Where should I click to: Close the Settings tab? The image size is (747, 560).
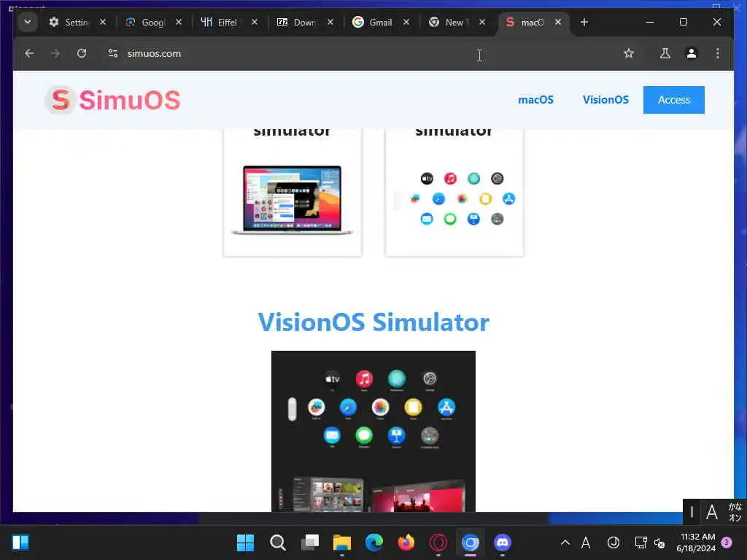click(x=103, y=22)
